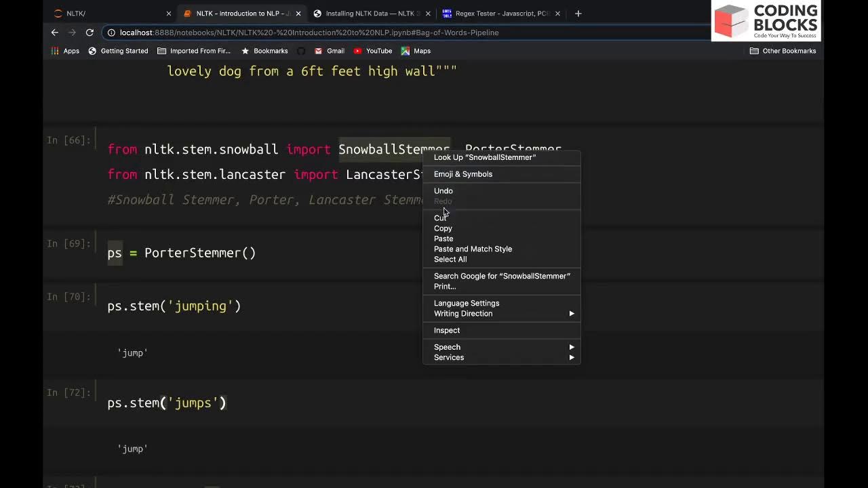Expand the Speech submenu
The image size is (868, 488).
[502, 347]
